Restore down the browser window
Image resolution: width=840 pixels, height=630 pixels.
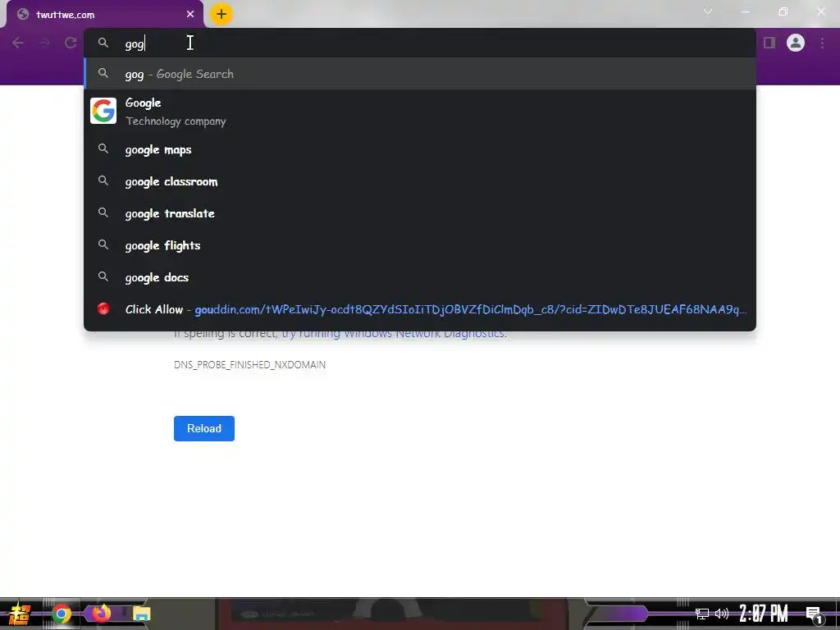click(783, 11)
